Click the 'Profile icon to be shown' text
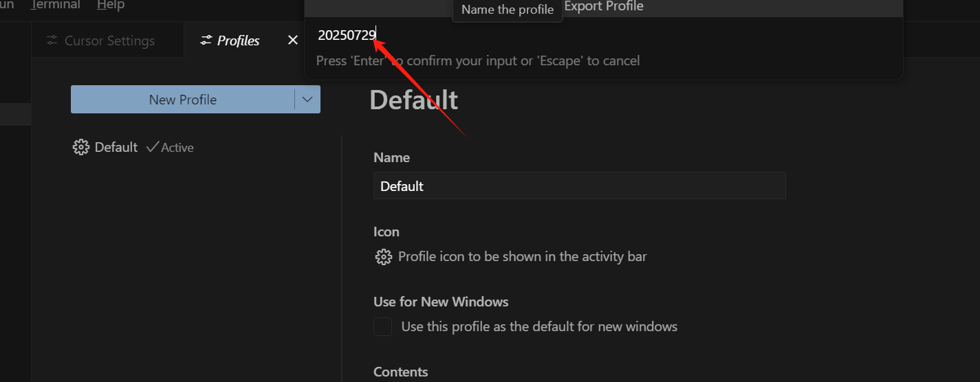980x382 pixels. pos(522,257)
